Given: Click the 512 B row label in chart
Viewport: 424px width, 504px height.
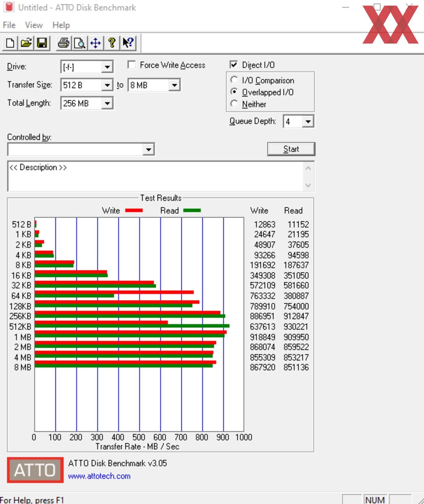Looking at the screenshot, I should pos(22,225).
